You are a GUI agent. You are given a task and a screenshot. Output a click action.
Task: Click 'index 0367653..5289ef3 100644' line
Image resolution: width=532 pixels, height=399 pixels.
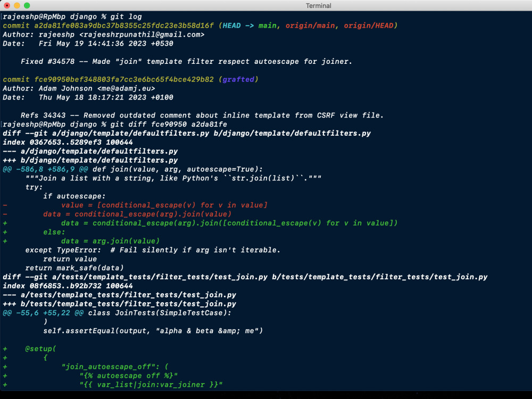[68, 142]
